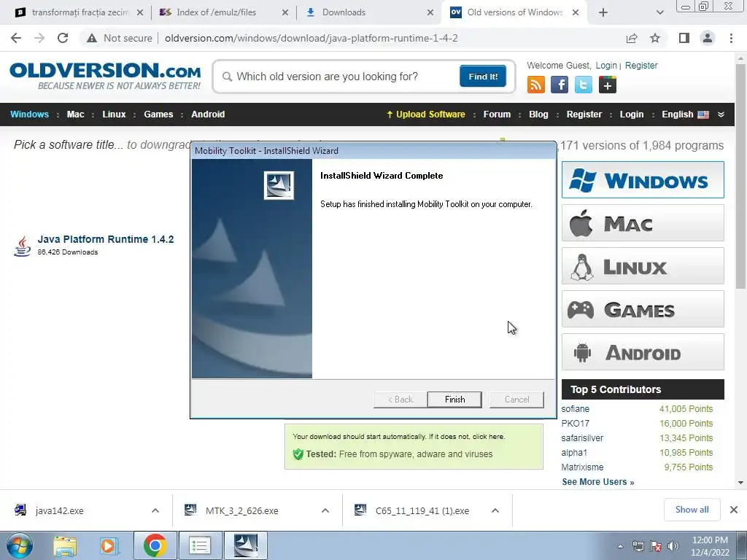Click 'click here' download fallback text

[x=488, y=437]
